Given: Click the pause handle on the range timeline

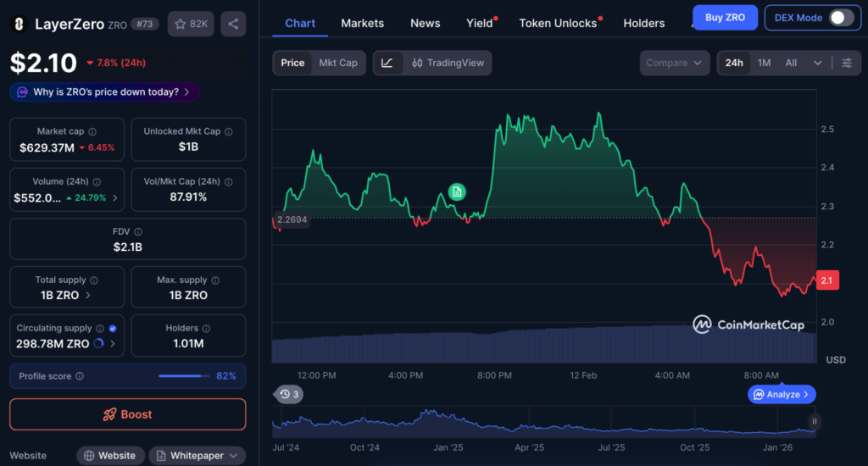Looking at the screenshot, I should point(815,421).
